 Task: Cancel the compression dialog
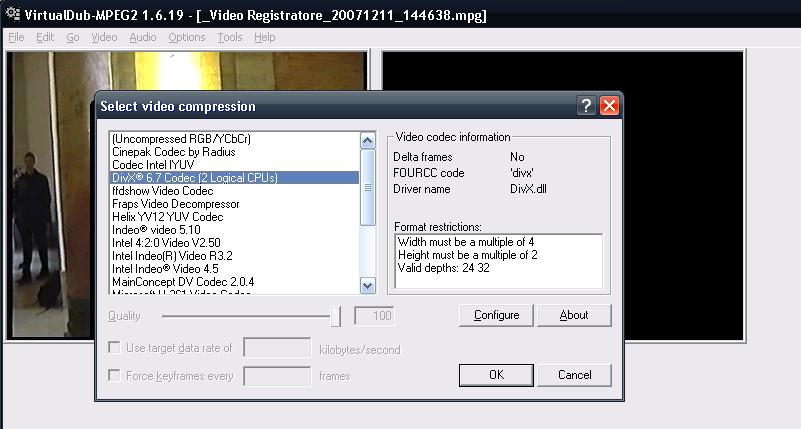[574, 375]
